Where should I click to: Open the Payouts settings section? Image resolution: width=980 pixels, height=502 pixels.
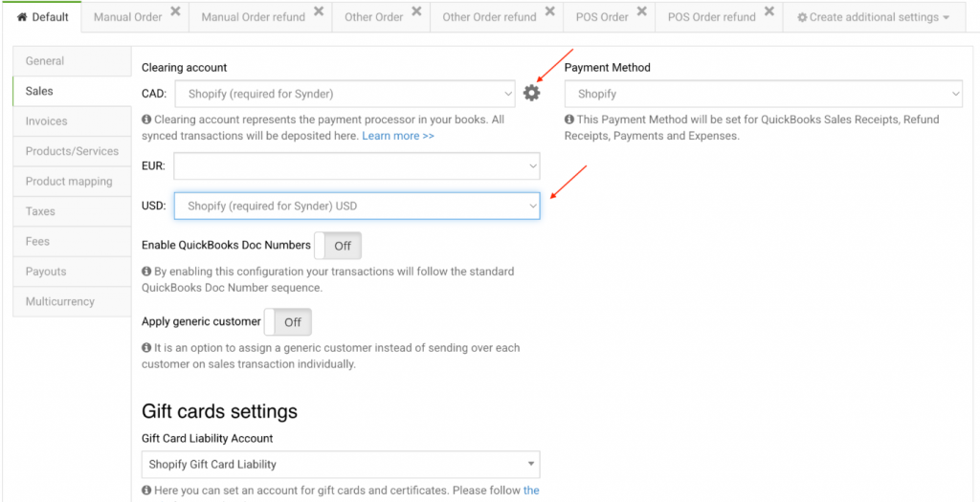pos(72,272)
